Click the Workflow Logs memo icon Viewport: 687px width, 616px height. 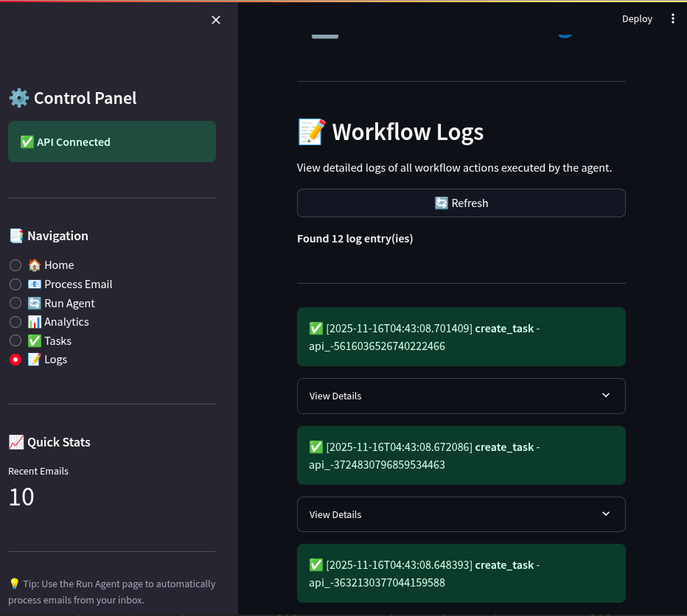[x=311, y=131]
